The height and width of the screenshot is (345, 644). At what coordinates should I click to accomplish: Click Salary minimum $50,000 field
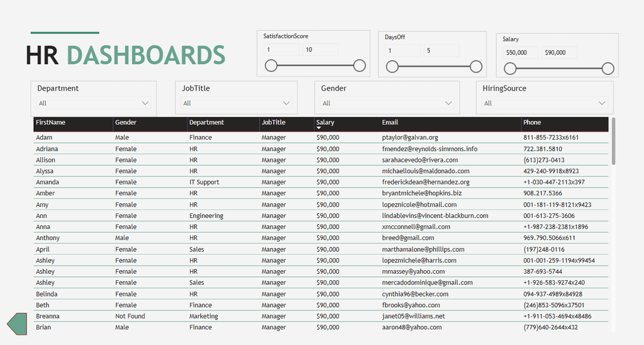tap(520, 53)
